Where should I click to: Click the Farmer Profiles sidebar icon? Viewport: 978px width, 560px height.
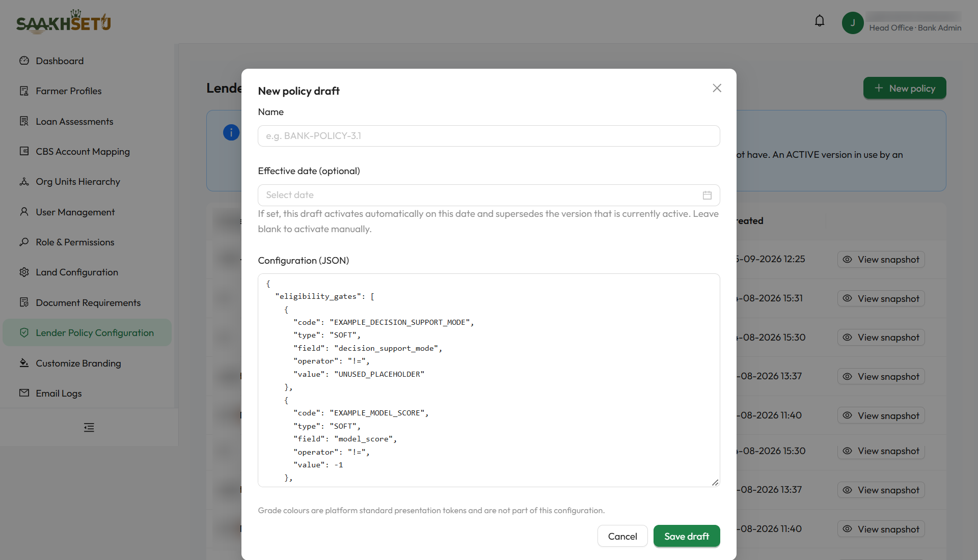tap(24, 91)
